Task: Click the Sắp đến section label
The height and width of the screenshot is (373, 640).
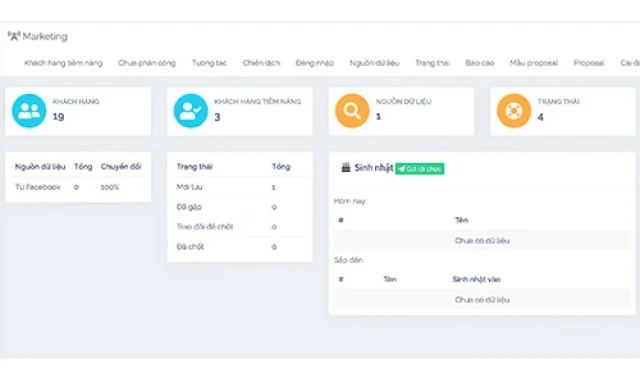Action: (348, 260)
